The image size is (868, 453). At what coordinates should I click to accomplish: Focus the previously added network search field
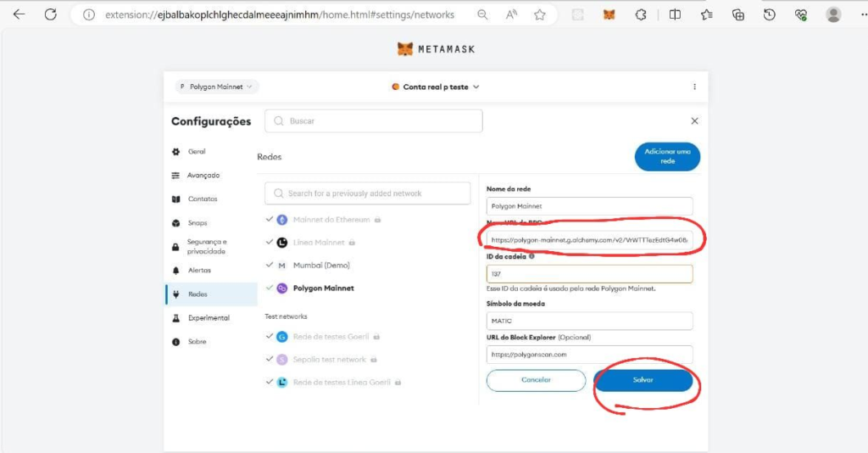pos(368,193)
